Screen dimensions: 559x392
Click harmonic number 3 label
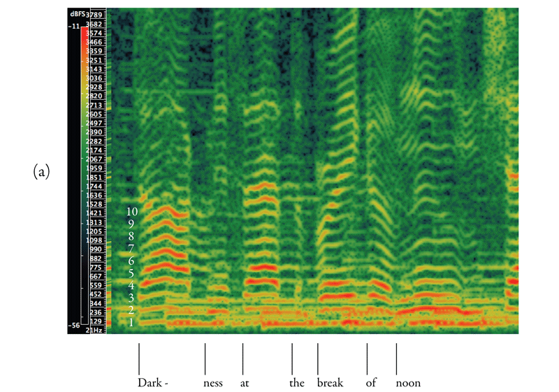pos(131,298)
